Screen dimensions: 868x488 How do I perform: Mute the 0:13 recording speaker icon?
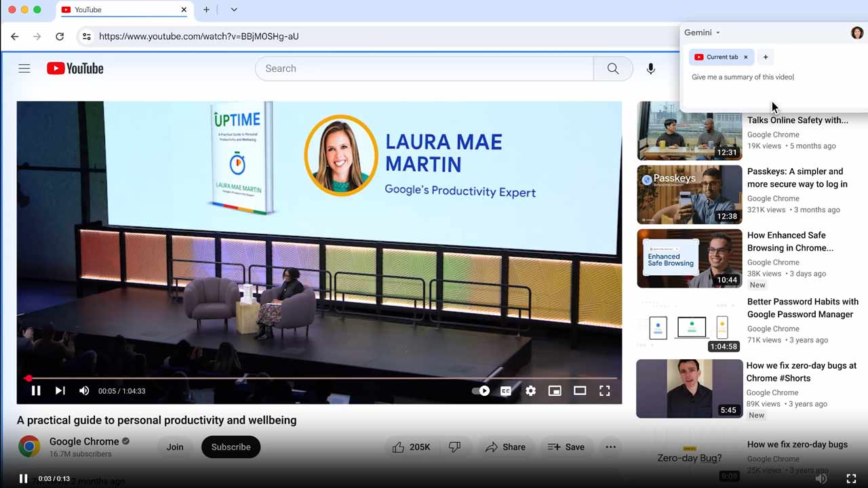[821, 479]
